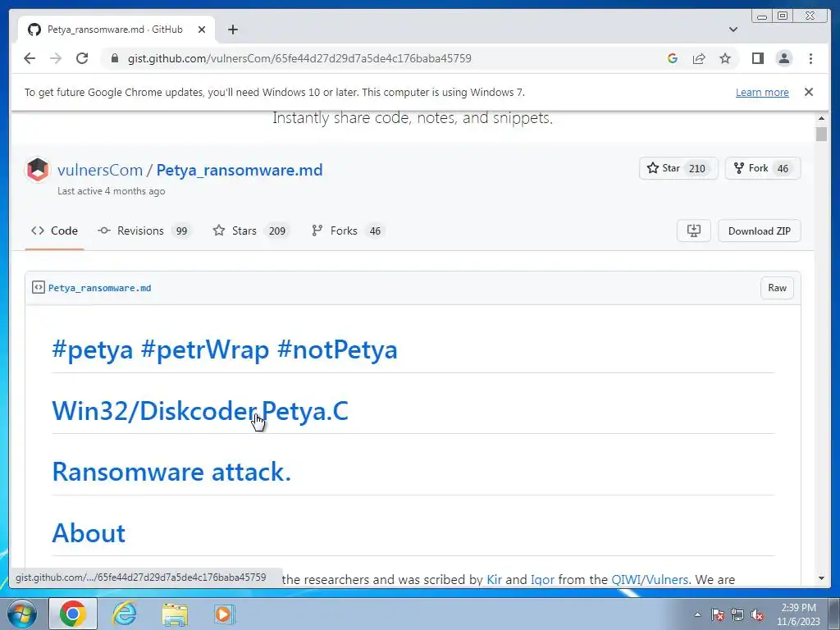
Task: Switch to the Revisions tab
Action: coord(144,231)
